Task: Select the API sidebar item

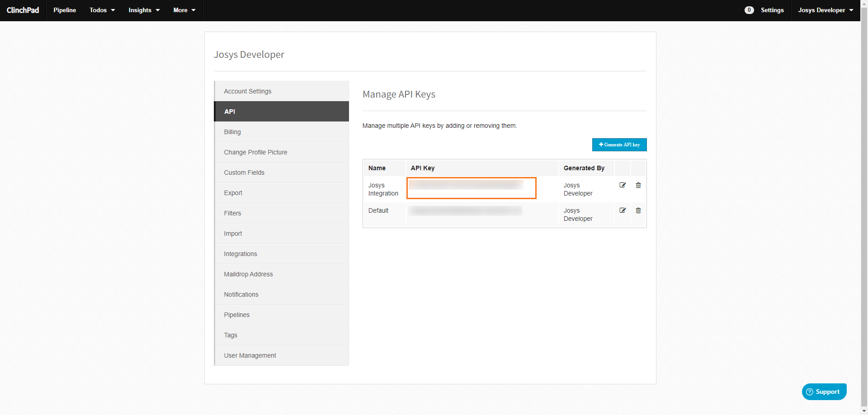Action: (x=282, y=112)
